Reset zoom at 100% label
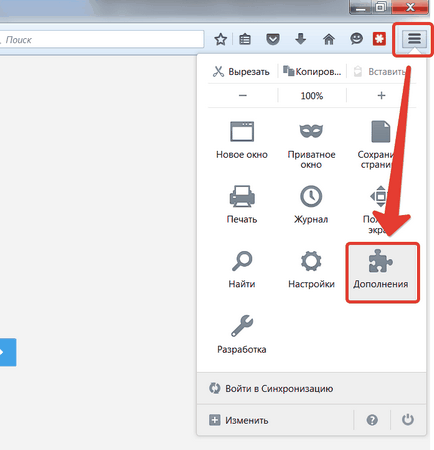 (x=312, y=96)
